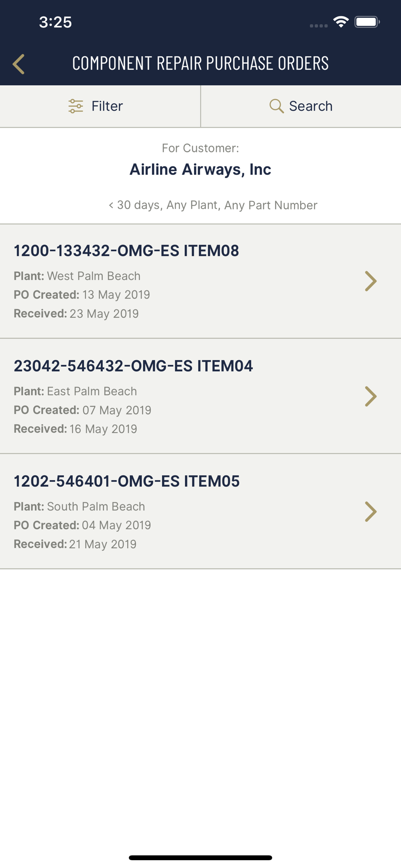Open the Filter tab
Screen dimensions: 401x868
[x=100, y=106]
